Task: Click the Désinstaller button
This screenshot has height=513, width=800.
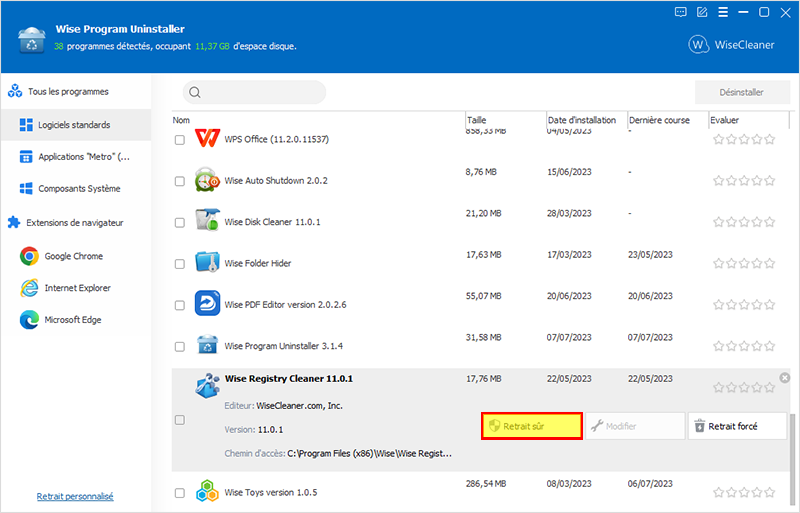Action: click(x=742, y=92)
